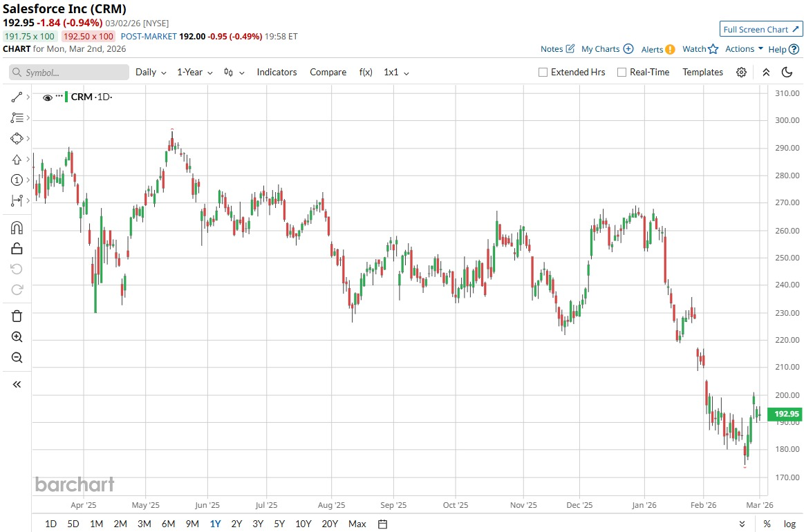Choose the arrow marker tool
The width and height of the screenshot is (804, 532).
[x=17, y=160]
